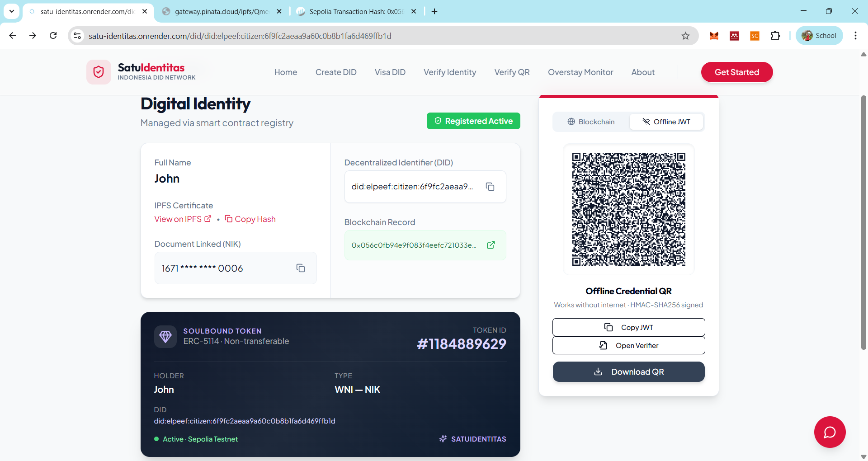Expand the tab search dropdown arrow
Screen dimensions: 868x461
(12, 11)
